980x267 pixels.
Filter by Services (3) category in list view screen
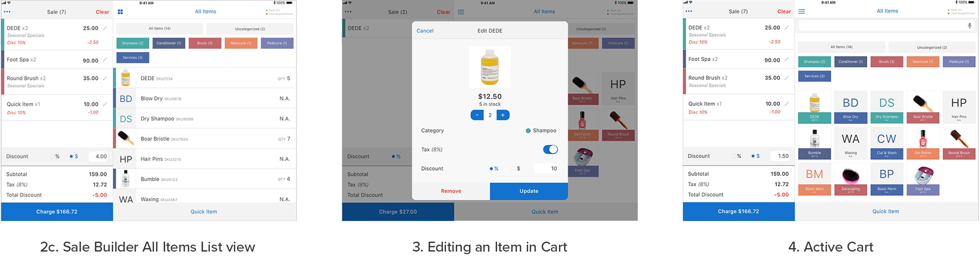coord(133,58)
